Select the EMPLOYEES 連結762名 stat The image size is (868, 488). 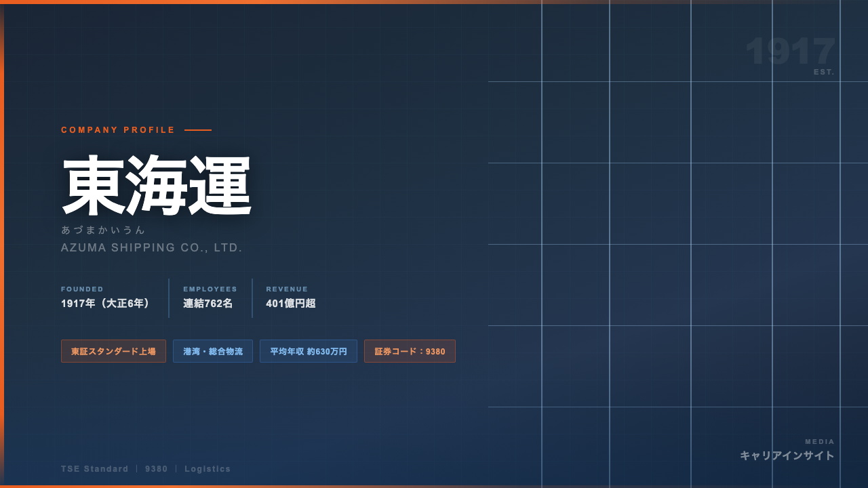point(210,298)
